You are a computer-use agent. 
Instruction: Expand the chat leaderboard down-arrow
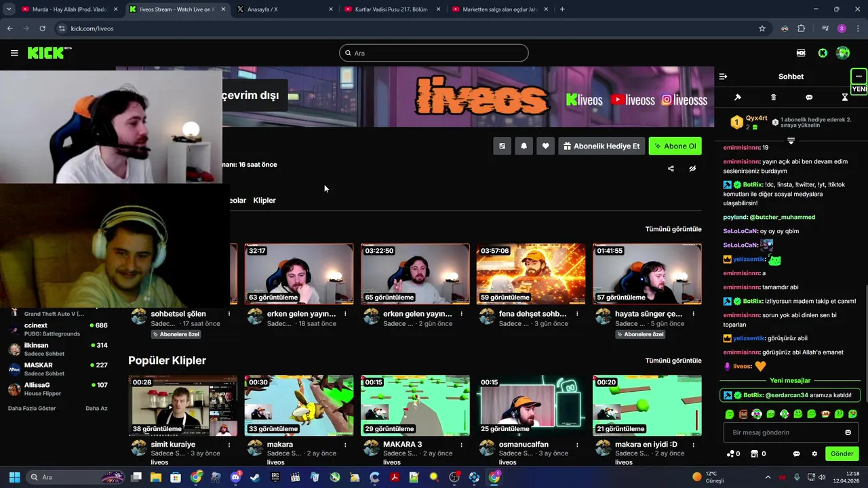pos(791,140)
